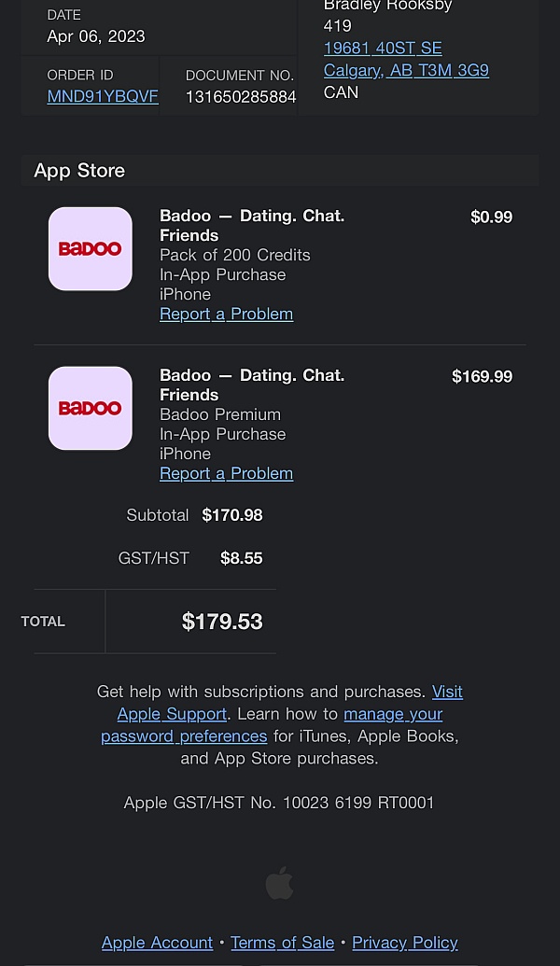560x966 pixels.
Task: Select the Apr 06, 2023 date
Action: 96,36
